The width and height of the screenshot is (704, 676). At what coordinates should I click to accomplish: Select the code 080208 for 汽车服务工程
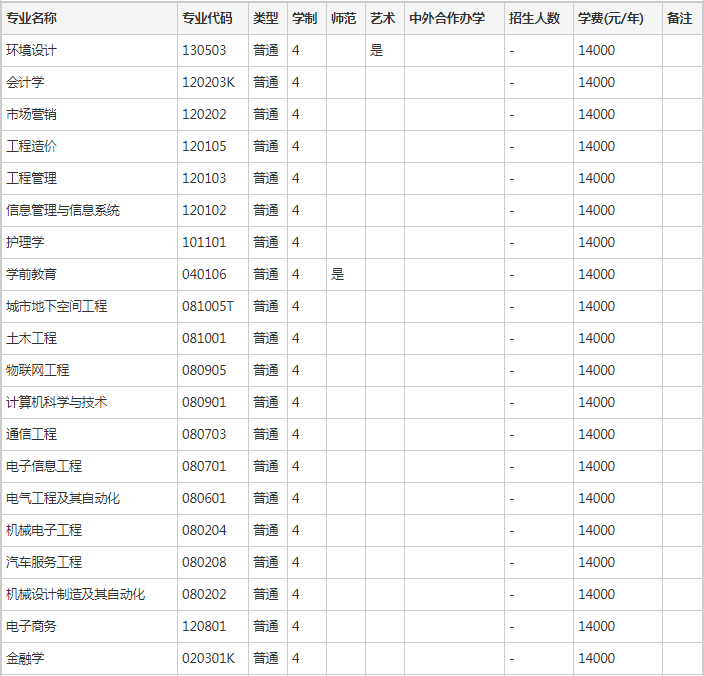[x=204, y=562]
